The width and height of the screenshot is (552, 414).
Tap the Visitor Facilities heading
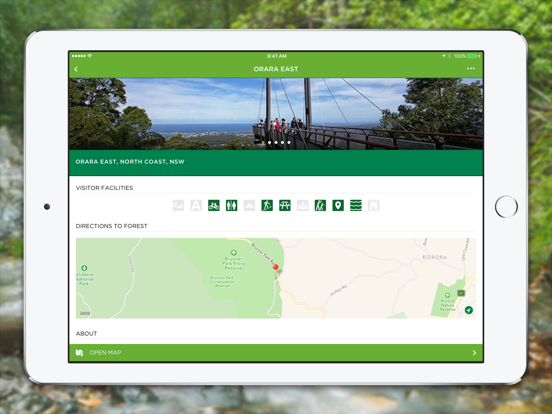click(105, 188)
